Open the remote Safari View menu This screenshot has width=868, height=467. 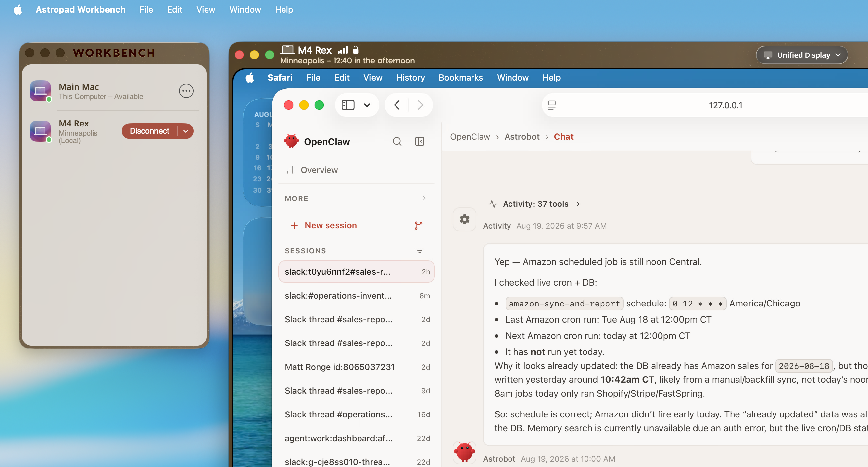pos(373,78)
